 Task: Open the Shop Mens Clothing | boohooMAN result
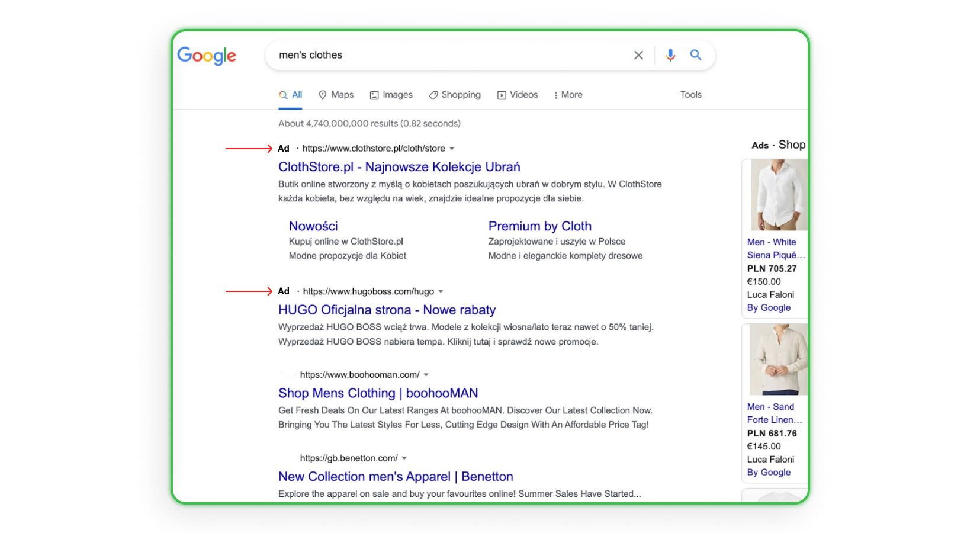[378, 393]
